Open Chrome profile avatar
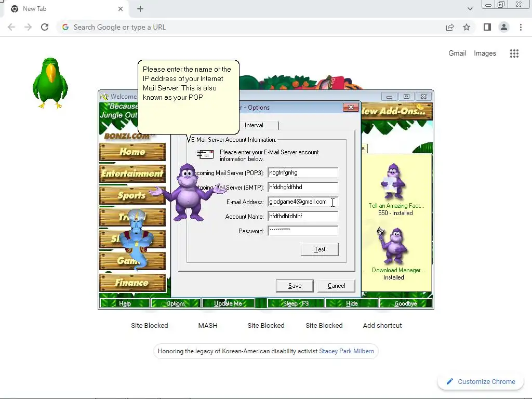532x399 pixels. pos(504,27)
